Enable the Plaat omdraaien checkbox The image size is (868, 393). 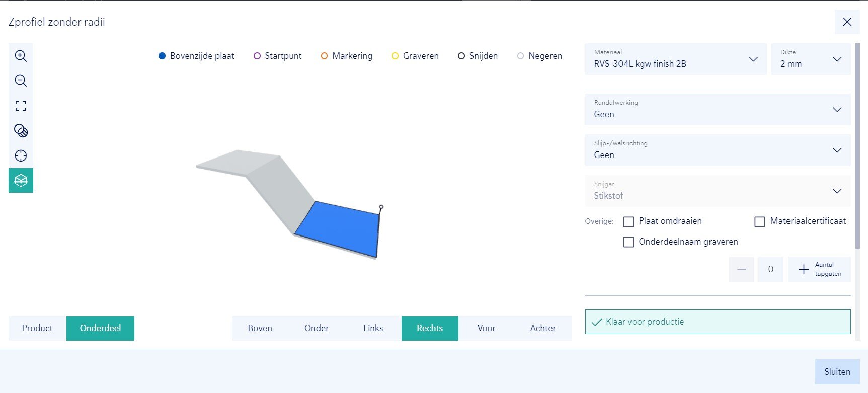[628, 221]
